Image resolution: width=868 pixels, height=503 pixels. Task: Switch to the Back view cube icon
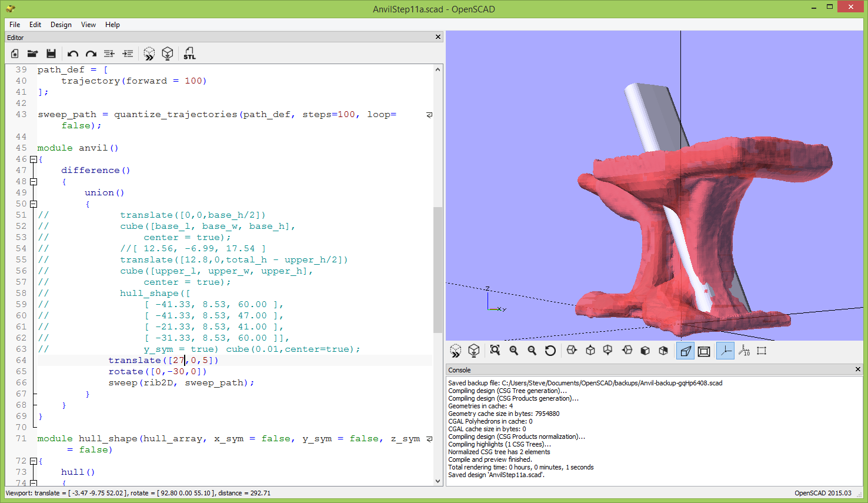click(x=663, y=351)
